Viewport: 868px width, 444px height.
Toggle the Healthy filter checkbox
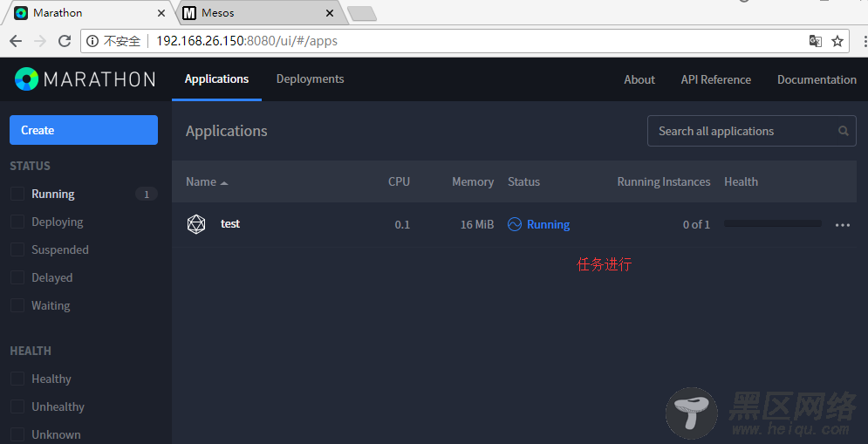coord(17,379)
